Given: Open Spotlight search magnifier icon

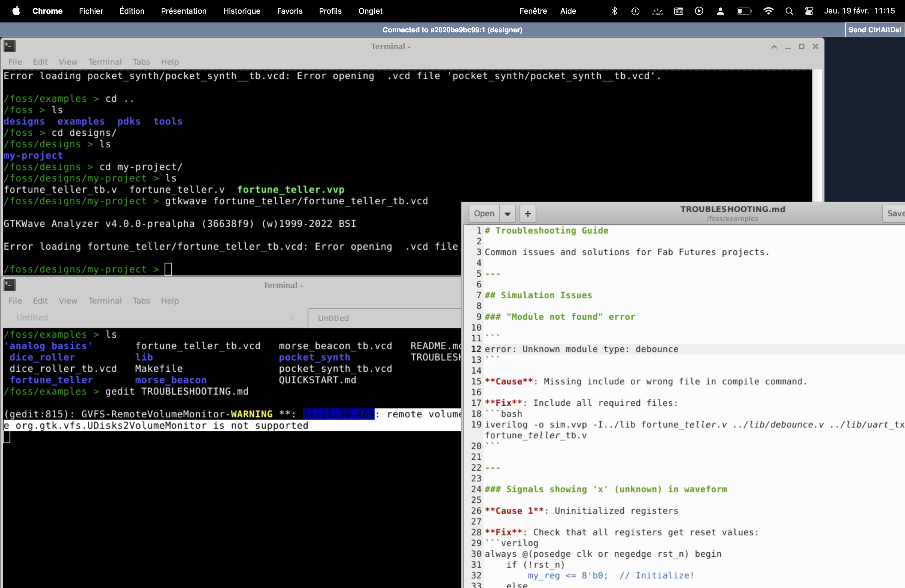Looking at the screenshot, I should (x=789, y=11).
